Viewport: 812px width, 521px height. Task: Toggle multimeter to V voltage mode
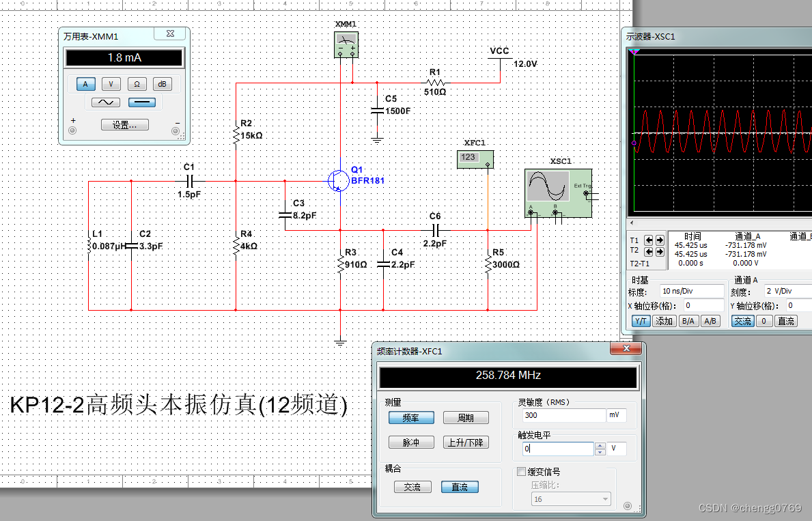(111, 84)
